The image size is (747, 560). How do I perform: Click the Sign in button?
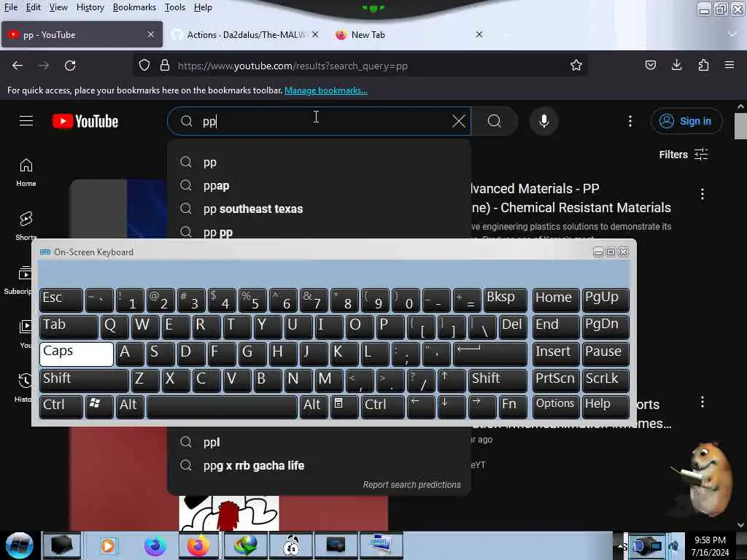(686, 122)
